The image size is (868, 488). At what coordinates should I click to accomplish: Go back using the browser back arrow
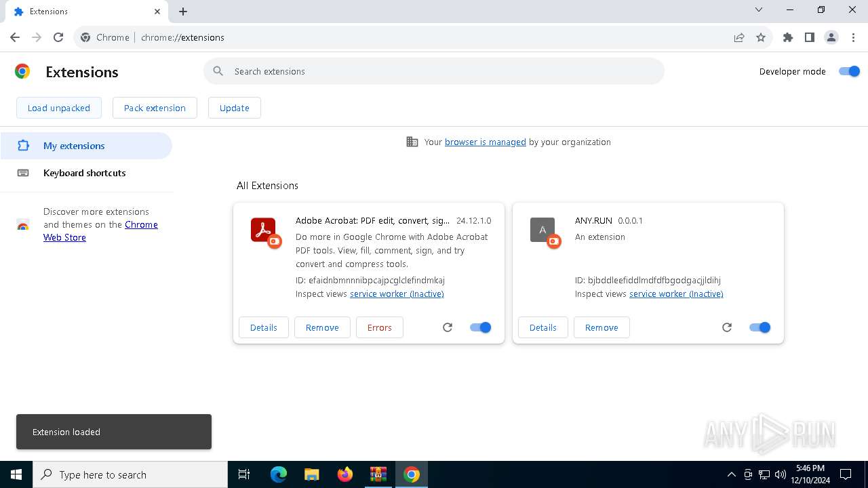pos(15,37)
